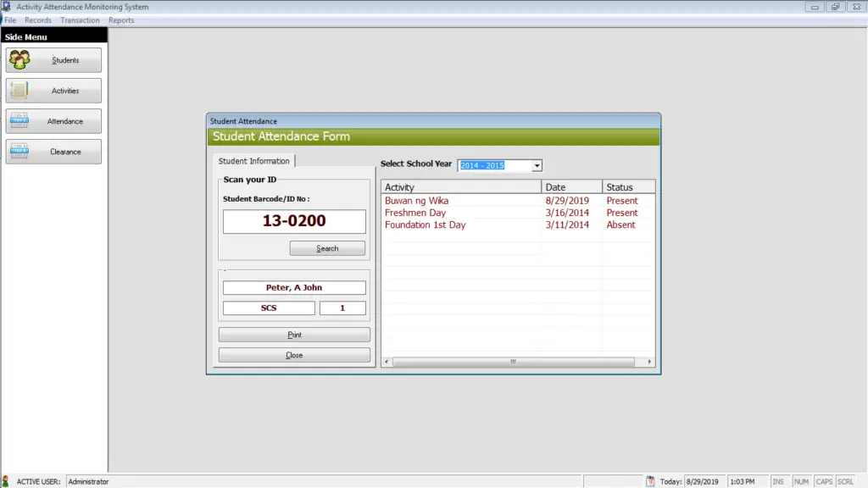Open the Reports menu
Image resolution: width=868 pixels, height=488 pixels.
click(121, 19)
